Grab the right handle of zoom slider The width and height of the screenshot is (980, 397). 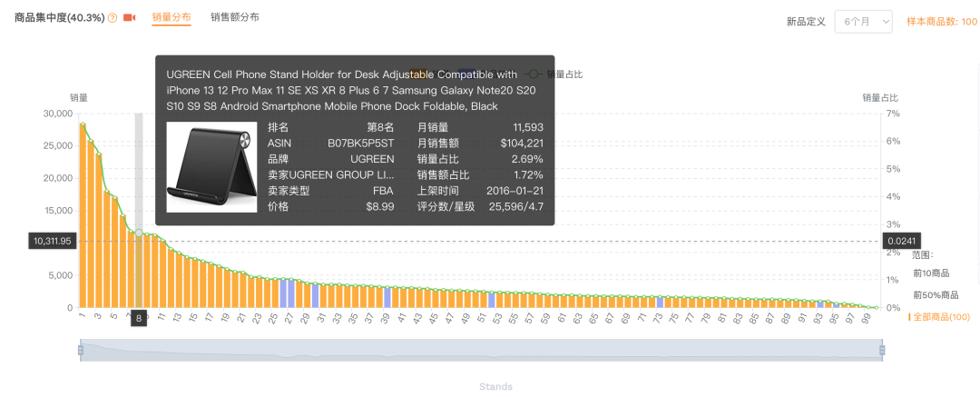(882, 350)
